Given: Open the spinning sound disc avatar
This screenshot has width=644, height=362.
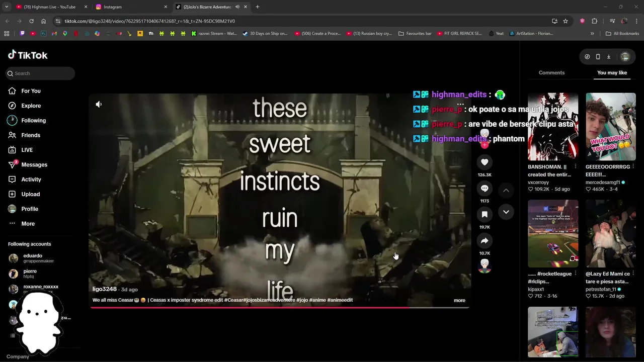Looking at the screenshot, I should (x=485, y=266).
